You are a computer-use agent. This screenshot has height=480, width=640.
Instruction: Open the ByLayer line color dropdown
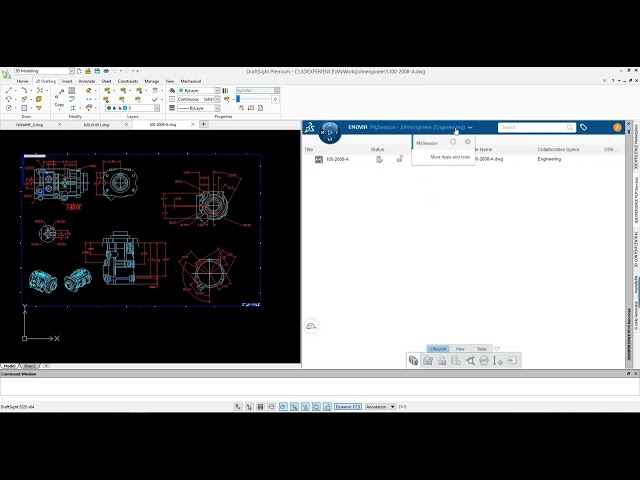click(217, 90)
